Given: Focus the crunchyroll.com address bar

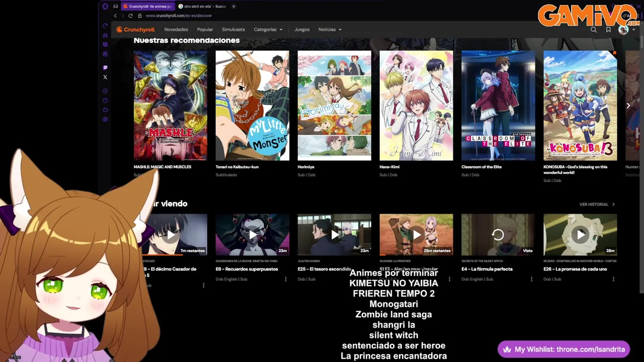Looking at the screenshot, I should [x=179, y=16].
